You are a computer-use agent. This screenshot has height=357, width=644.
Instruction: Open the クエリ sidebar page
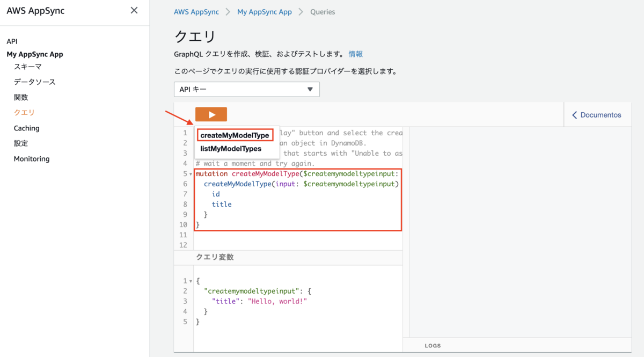pos(24,113)
